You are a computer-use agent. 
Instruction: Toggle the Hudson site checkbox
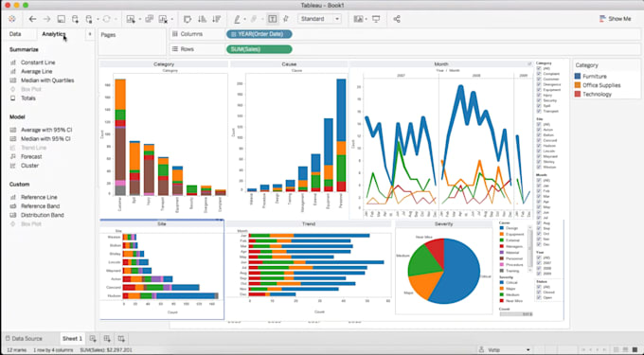click(539, 146)
